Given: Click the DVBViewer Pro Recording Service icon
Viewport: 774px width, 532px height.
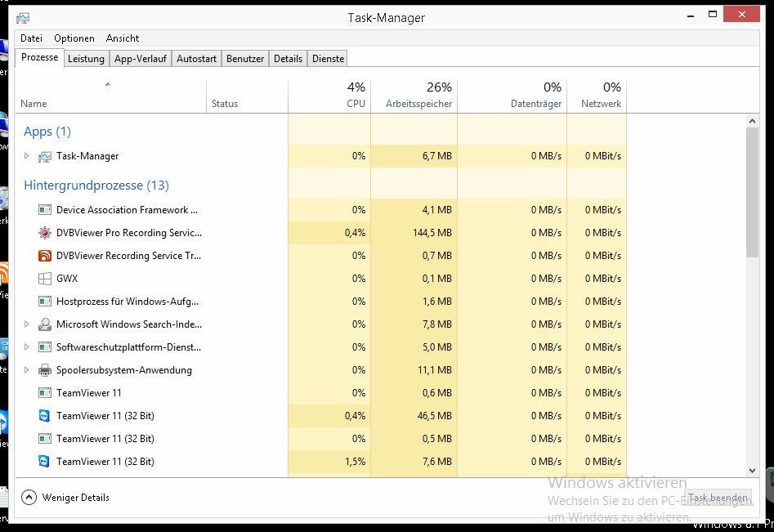Looking at the screenshot, I should tap(45, 232).
